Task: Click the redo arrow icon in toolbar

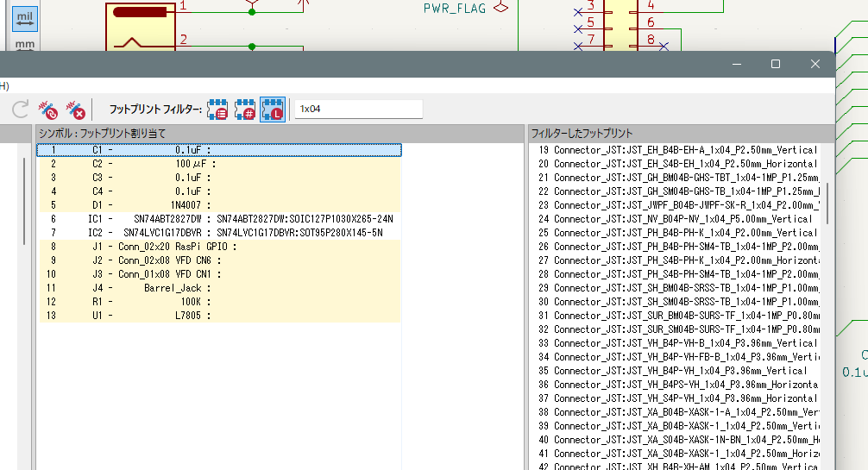Action: 20,109
